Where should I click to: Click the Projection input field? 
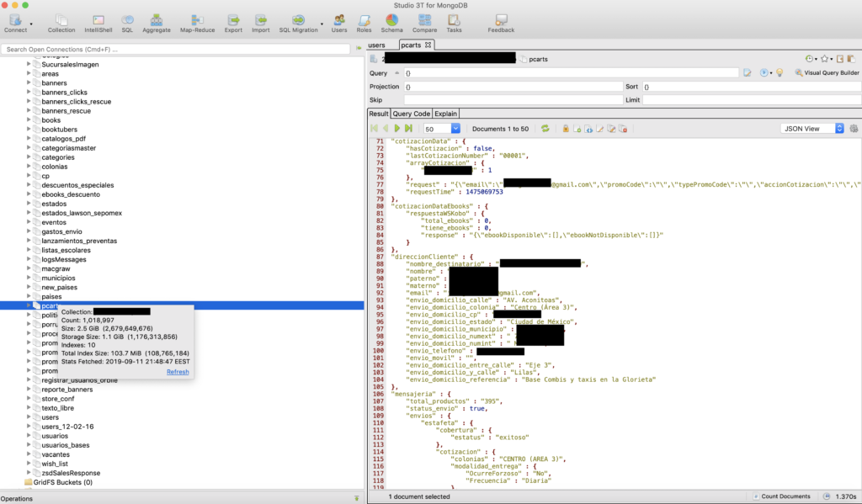click(513, 87)
